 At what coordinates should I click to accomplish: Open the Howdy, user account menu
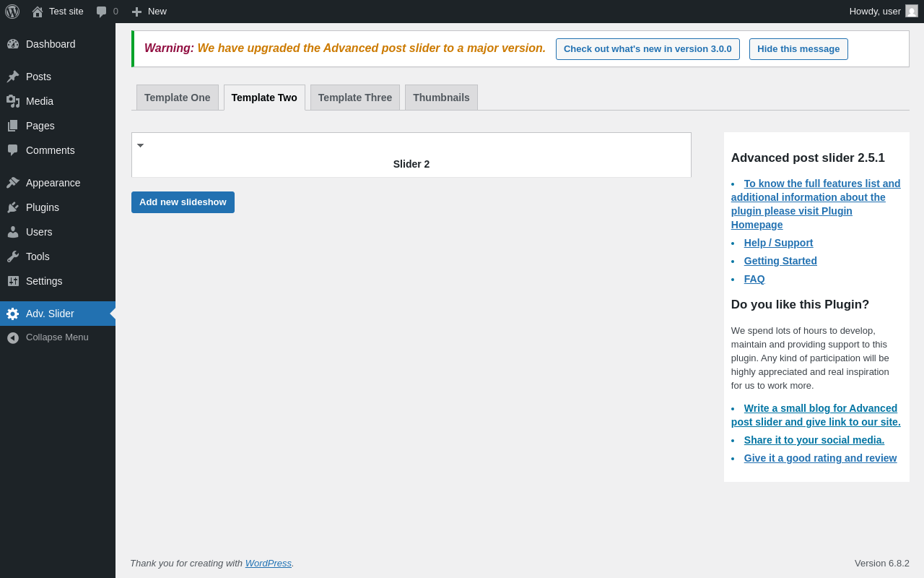875,12
